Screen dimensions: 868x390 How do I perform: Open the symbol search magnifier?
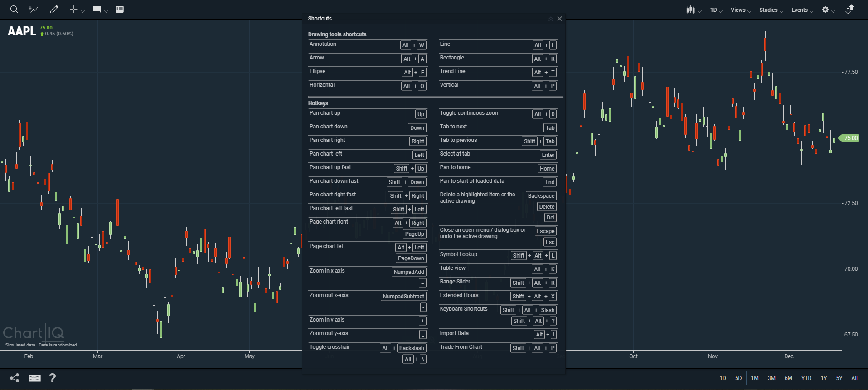(x=14, y=10)
